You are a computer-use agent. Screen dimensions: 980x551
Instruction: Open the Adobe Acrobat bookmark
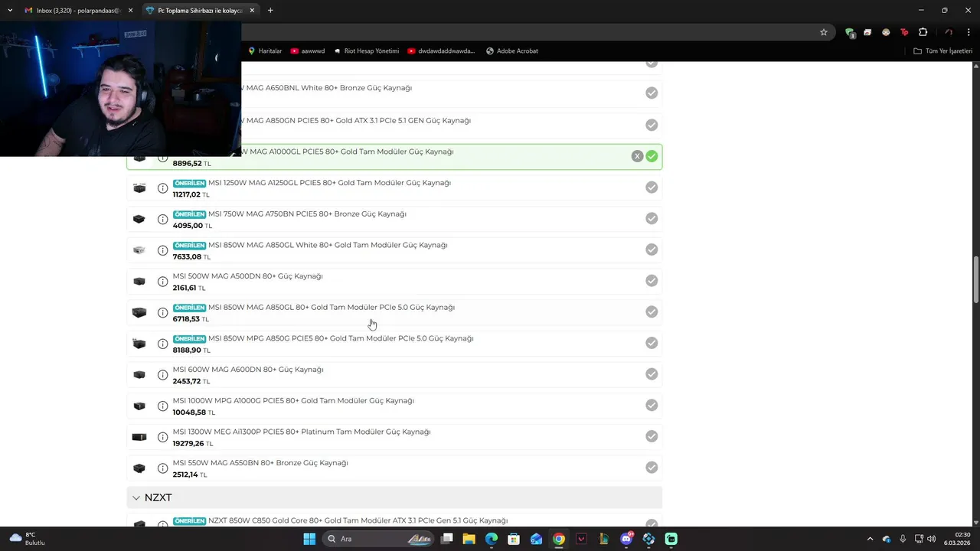(x=512, y=51)
